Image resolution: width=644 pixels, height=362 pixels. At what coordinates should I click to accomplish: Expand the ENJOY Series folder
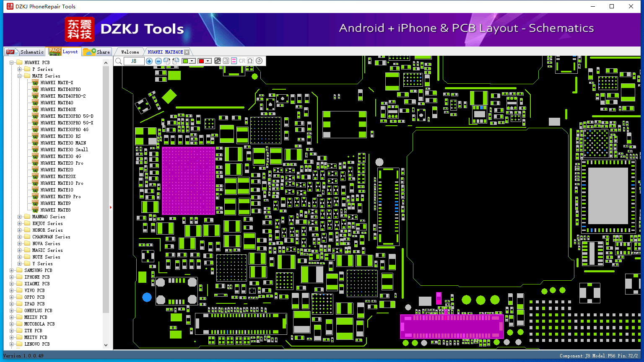(19, 223)
